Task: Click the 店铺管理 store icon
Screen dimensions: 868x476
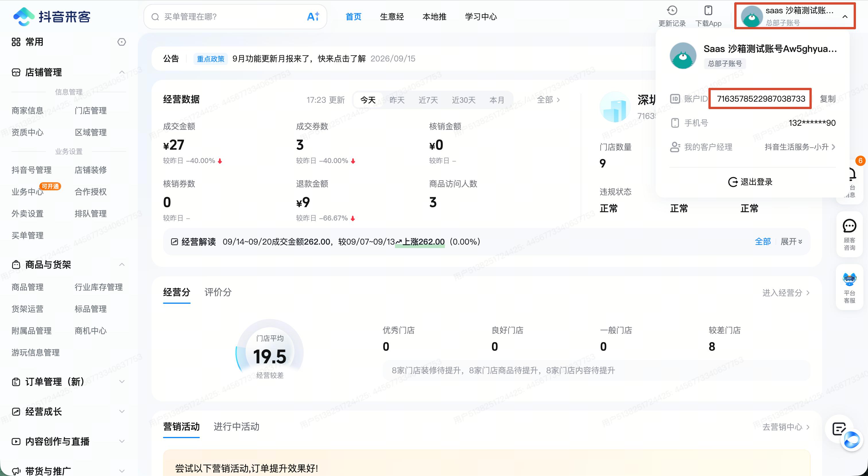Action: click(16, 72)
